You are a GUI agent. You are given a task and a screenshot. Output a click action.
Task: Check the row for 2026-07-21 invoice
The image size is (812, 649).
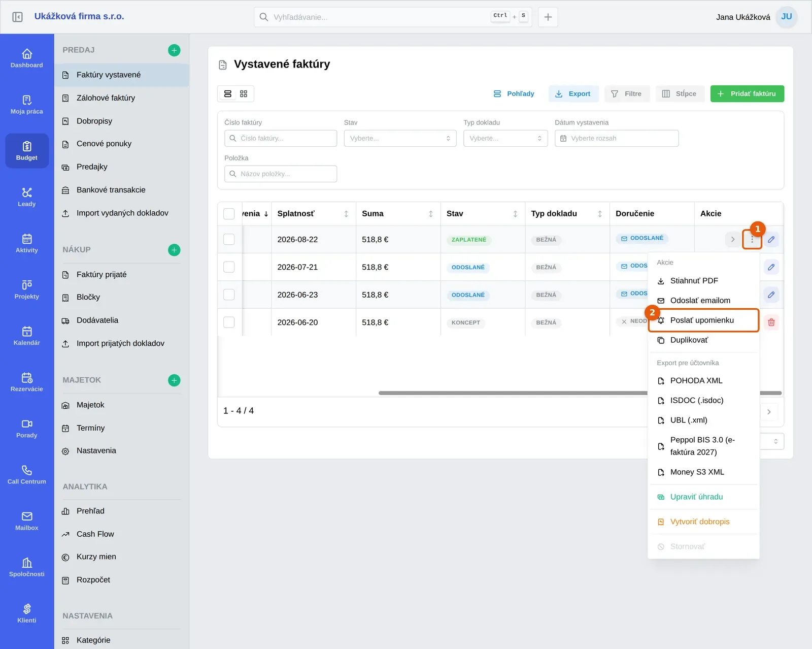pyautogui.click(x=229, y=267)
